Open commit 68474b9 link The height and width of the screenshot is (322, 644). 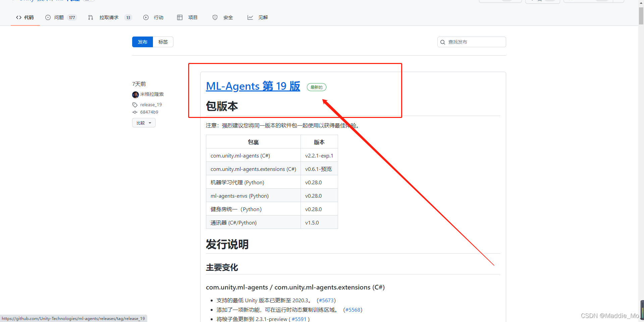[x=149, y=112]
